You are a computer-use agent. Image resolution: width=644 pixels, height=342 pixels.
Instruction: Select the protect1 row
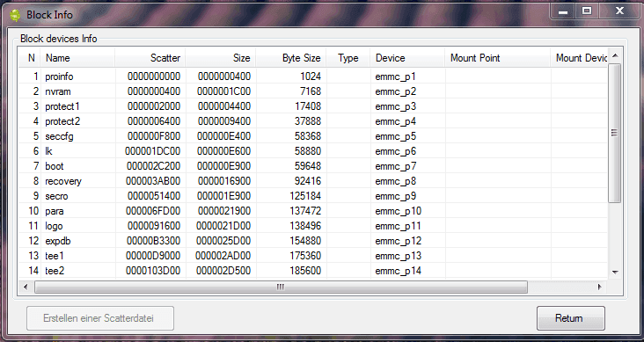(312, 106)
